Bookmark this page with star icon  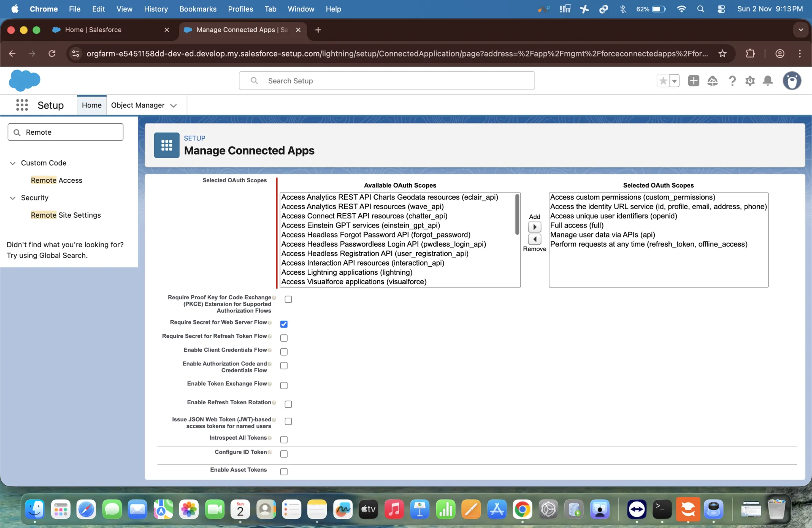(722, 54)
